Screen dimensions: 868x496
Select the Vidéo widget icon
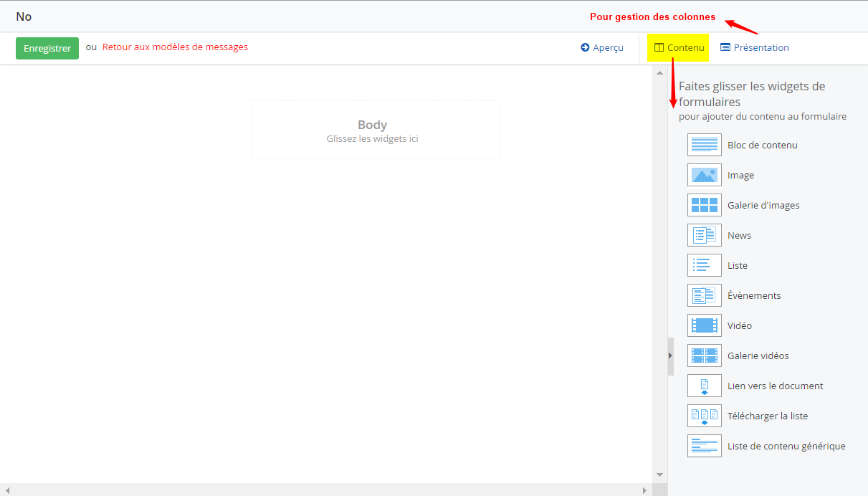[704, 325]
